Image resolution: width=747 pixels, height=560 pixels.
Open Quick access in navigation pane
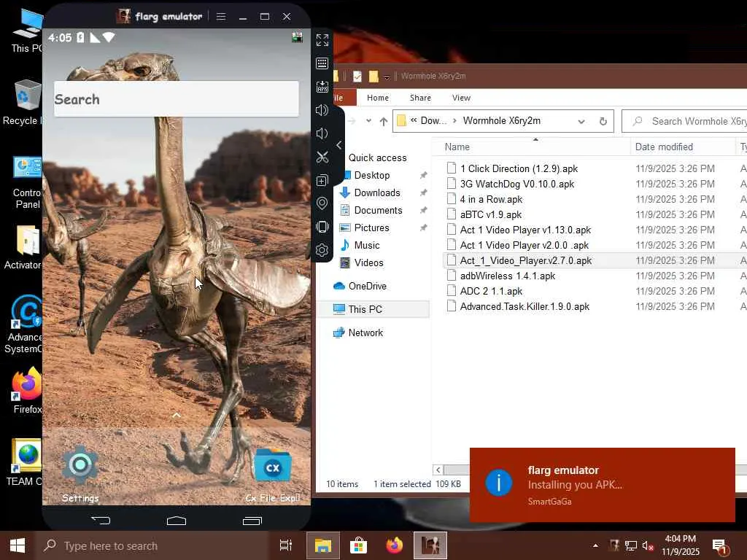(x=377, y=157)
